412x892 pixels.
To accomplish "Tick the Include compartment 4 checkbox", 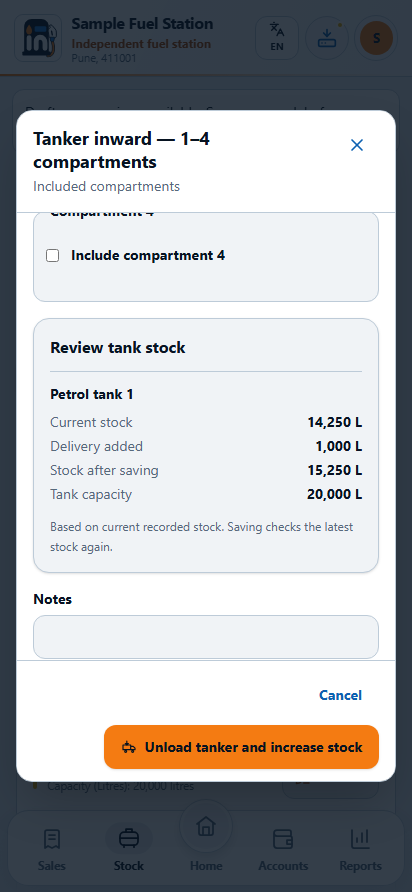I will (52, 256).
